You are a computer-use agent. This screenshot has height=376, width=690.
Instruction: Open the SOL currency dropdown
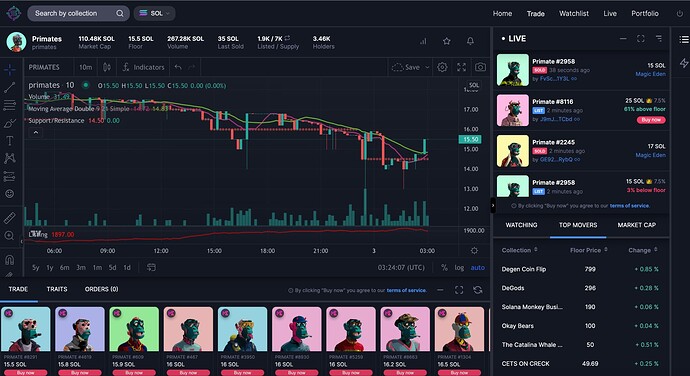pos(154,13)
